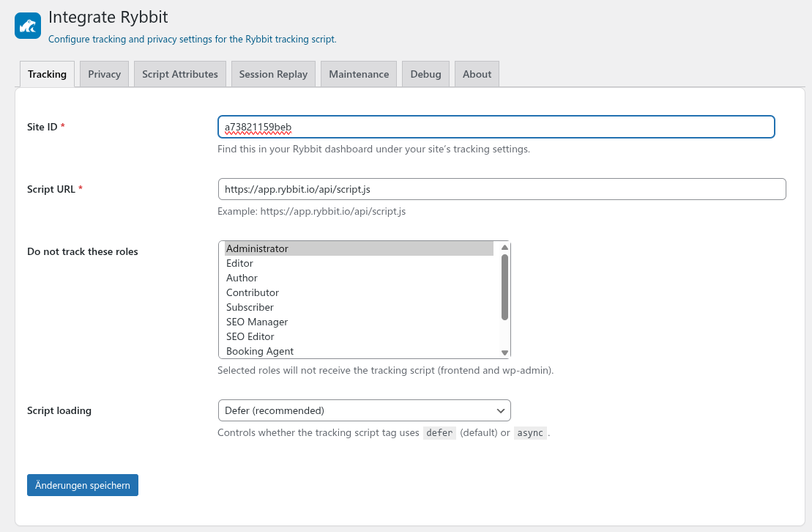Click the example URL hint text
Viewport: 812px width, 532px height.
pos(311,212)
